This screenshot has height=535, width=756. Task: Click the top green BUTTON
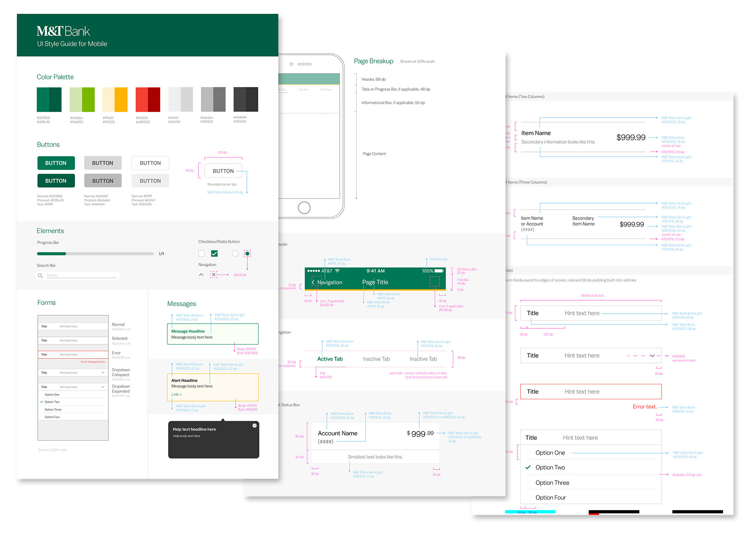click(56, 163)
